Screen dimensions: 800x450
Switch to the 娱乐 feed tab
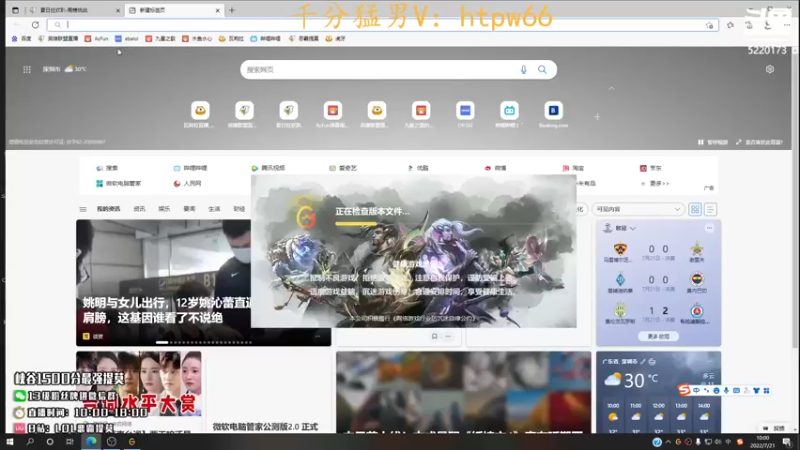click(x=164, y=209)
